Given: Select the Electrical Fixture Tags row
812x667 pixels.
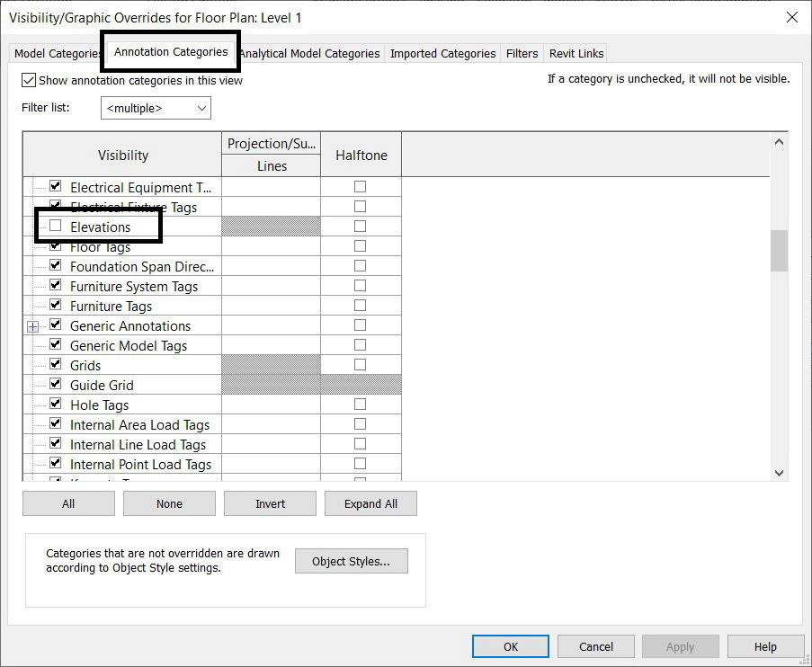Looking at the screenshot, I should click(133, 207).
